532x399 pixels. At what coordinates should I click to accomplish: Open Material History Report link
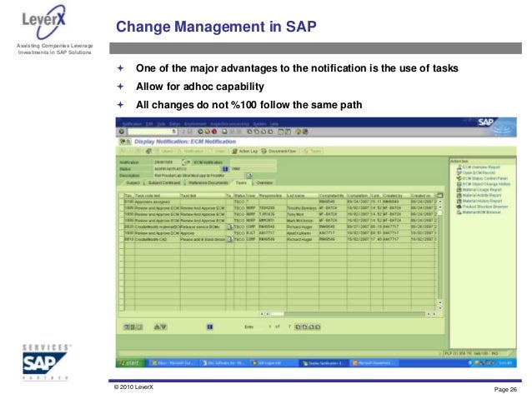pyautogui.click(x=479, y=201)
